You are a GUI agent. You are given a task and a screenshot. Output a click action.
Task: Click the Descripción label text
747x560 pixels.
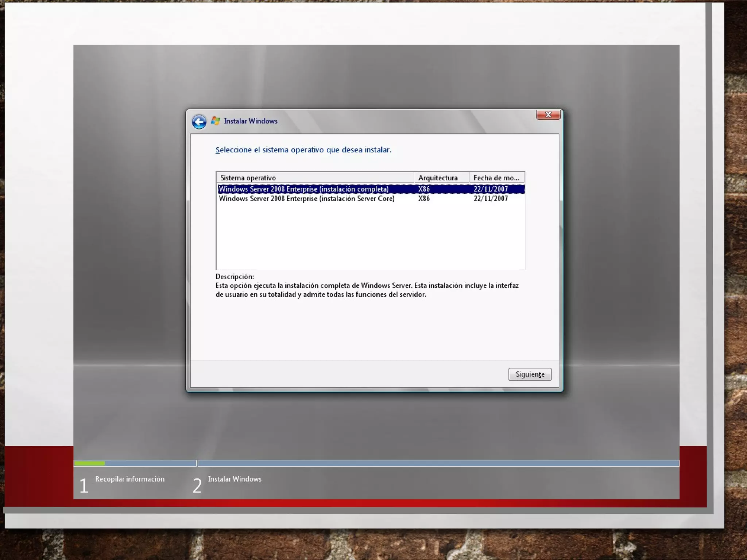click(x=235, y=276)
